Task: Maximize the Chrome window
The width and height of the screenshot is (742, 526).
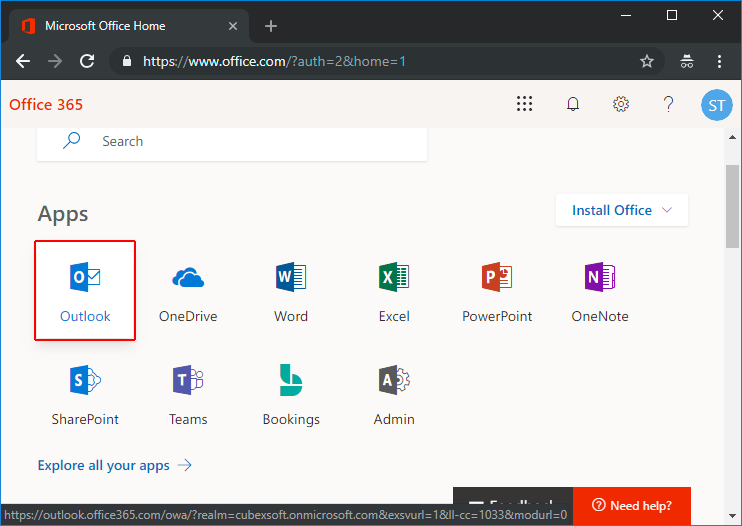Action: pos(671,15)
